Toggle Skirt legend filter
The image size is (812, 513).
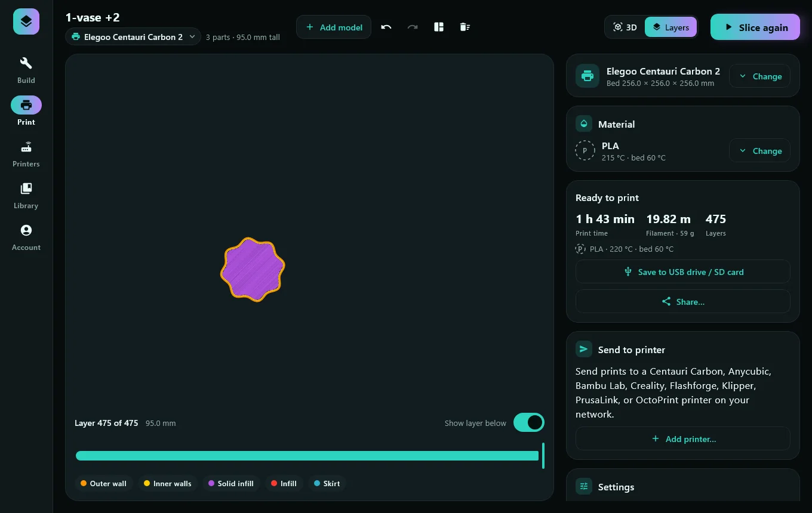click(x=327, y=483)
